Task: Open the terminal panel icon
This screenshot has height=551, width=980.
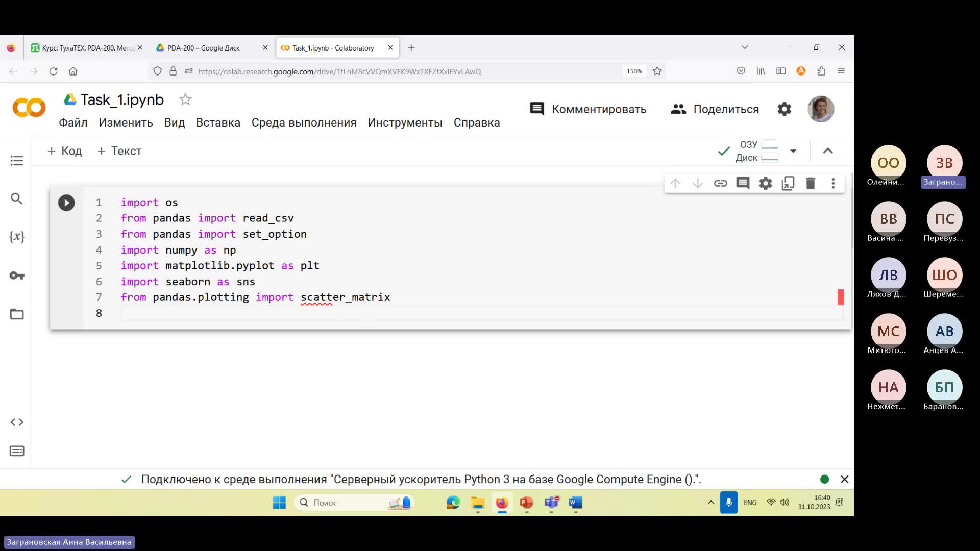Action: point(17,451)
